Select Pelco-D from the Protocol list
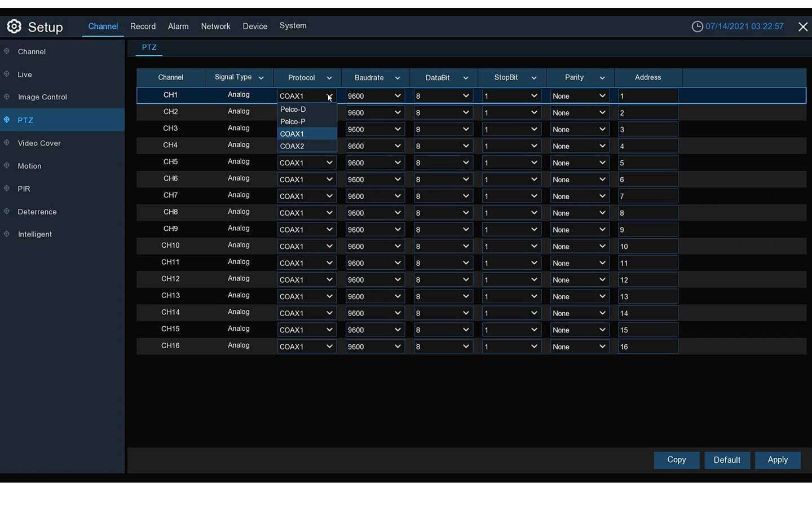The width and height of the screenshot is (812, 508). (x=293, y=110)
